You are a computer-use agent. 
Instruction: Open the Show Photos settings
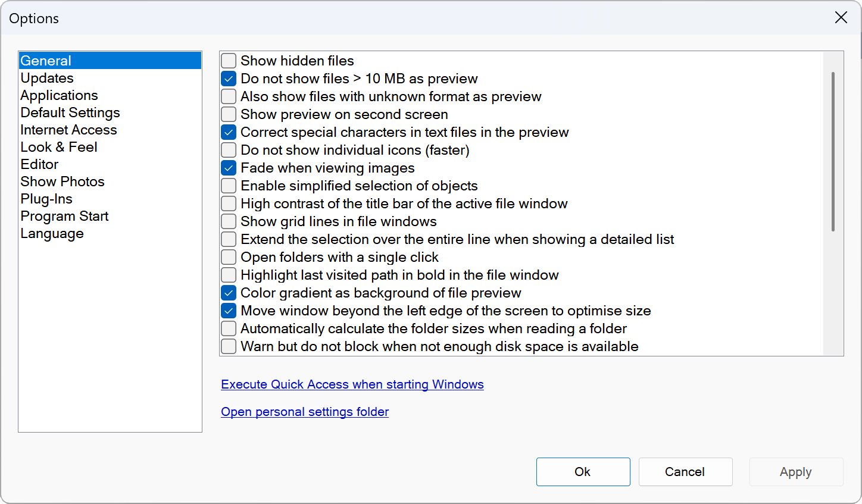63,181
